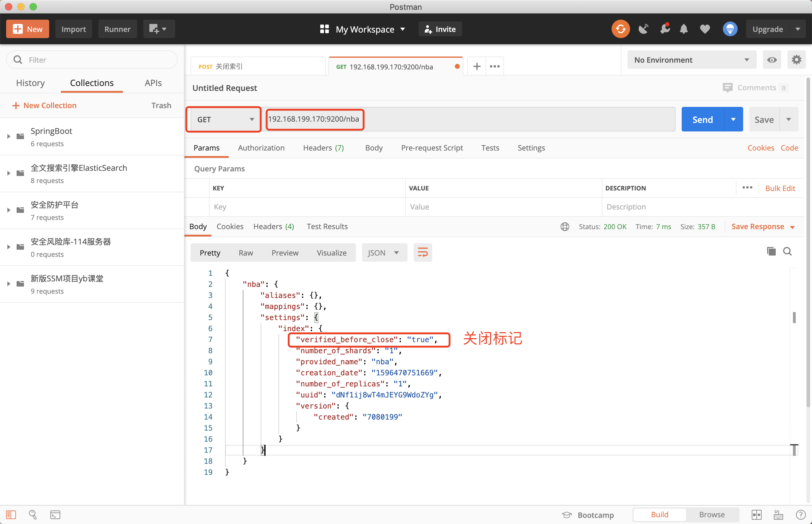Toggle line wrap in response viewer
Viewport: 812px width, 524px height.
423,252
